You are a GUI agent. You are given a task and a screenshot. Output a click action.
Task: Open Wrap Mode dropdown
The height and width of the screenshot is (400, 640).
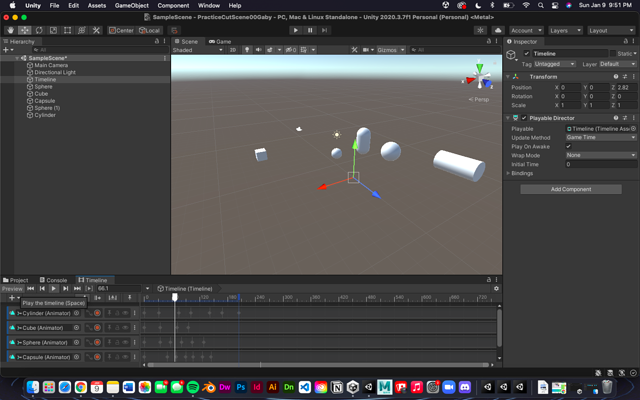601,155
